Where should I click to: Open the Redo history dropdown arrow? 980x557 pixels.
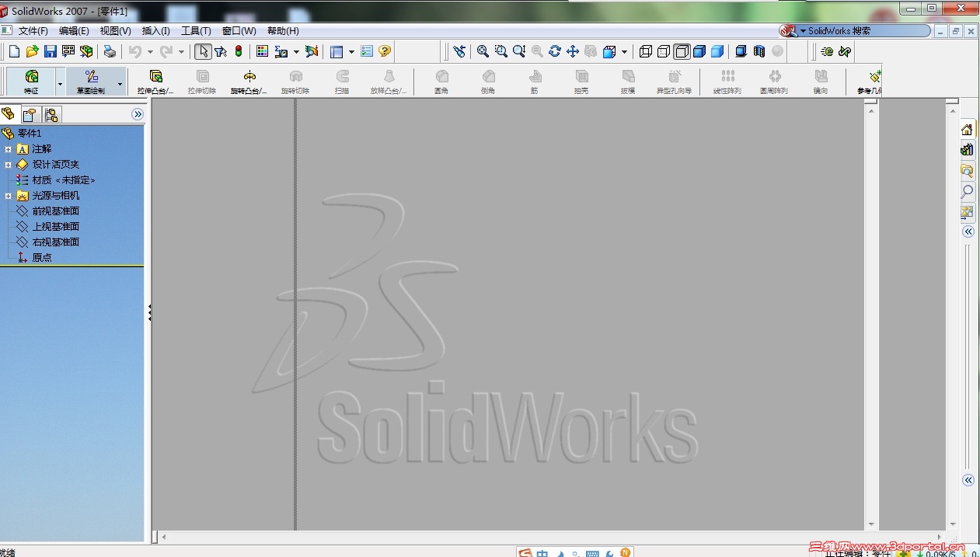pyautogui.click(x=181, y=52)
